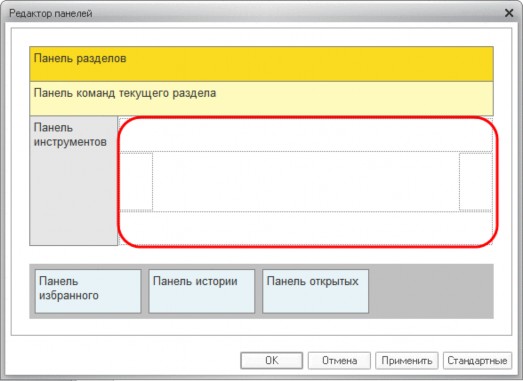
Task: Pick the Панель открытых tile
Action: (316, 291)
